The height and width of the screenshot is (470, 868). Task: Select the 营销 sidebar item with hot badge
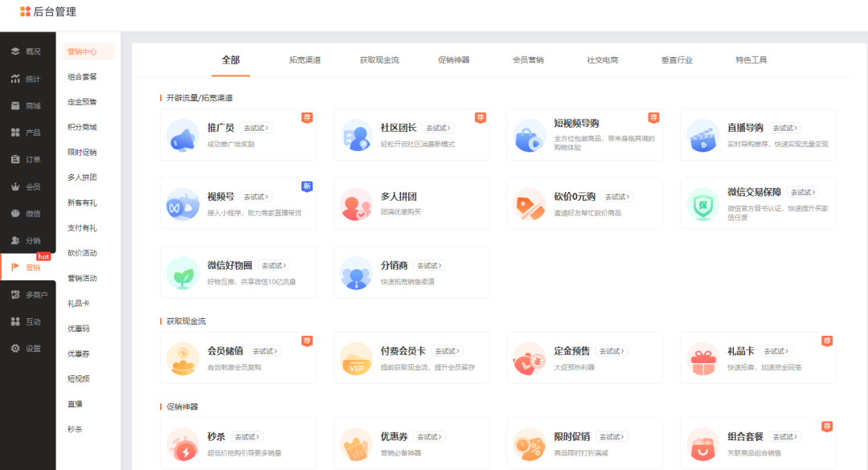(x=27, y=268)
